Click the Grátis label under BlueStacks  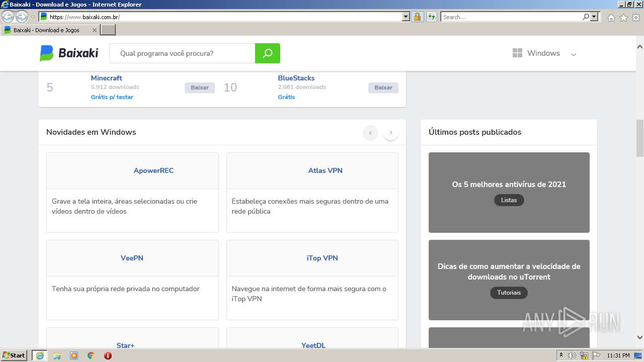[x=286, y=97]
